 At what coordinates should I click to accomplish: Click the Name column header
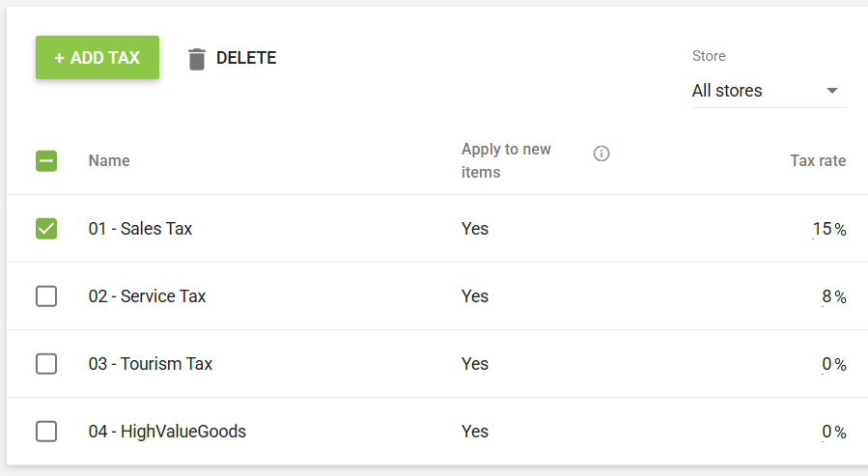[109, 161]
